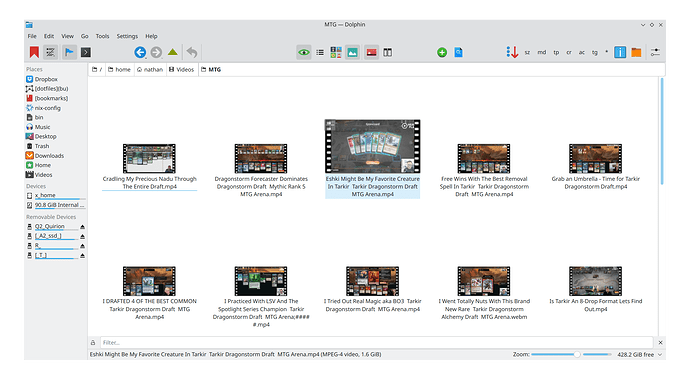Open the terminal panel icon

tap(86, 52)
